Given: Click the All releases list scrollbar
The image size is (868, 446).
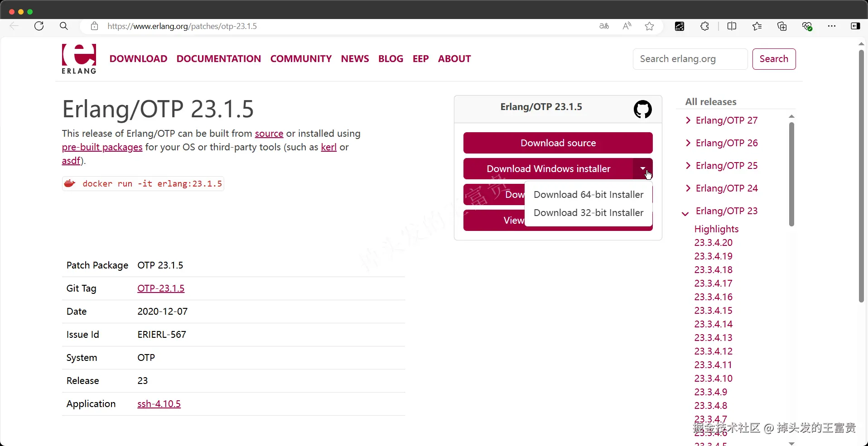Looking at the screenshot, I should pyautogui.click(x=791, y=174).
